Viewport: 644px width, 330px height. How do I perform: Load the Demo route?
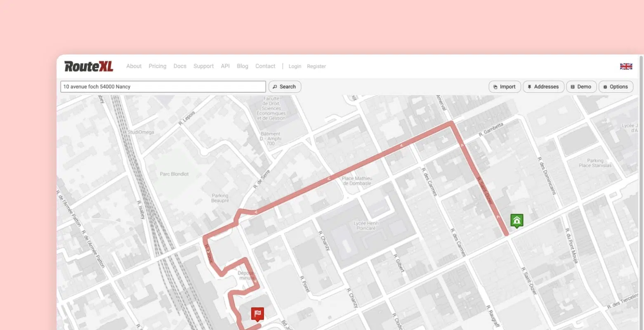[581, 87]
